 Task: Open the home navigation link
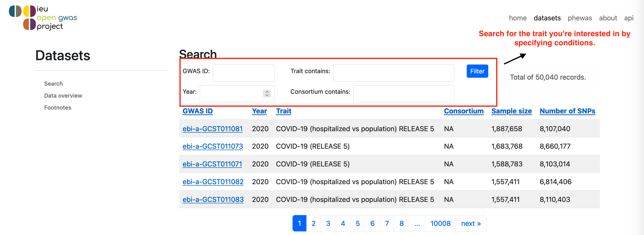(x=517, y=18)
